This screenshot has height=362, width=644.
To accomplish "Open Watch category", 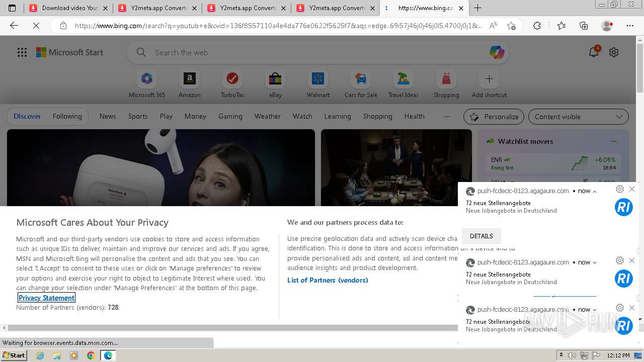I will pos(302,116).
